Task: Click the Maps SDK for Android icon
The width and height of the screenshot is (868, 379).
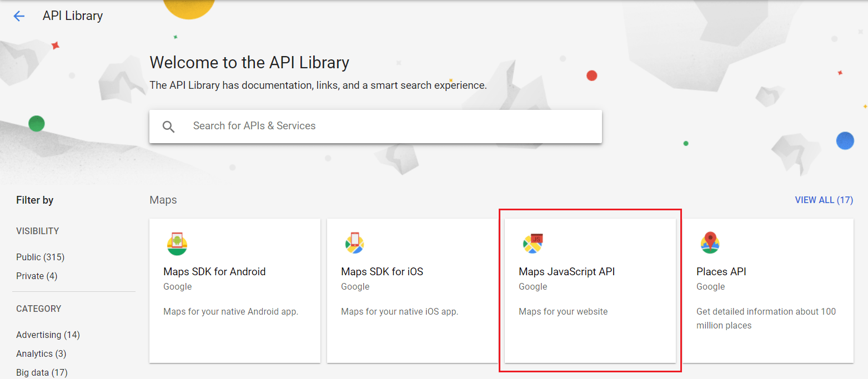Action: pyautogui.click(x=177, y=244)
